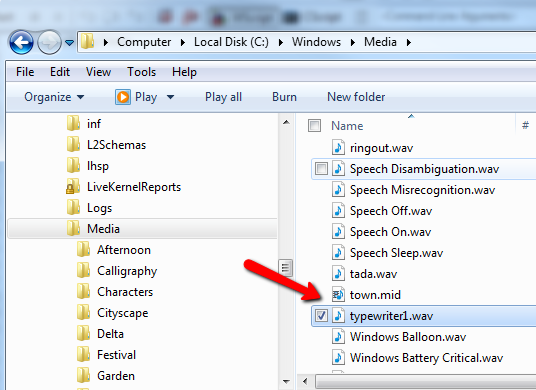536x390 pixels.
Task: Expand the arrow after Local Disk (C:)
Action: click(281, 42)
